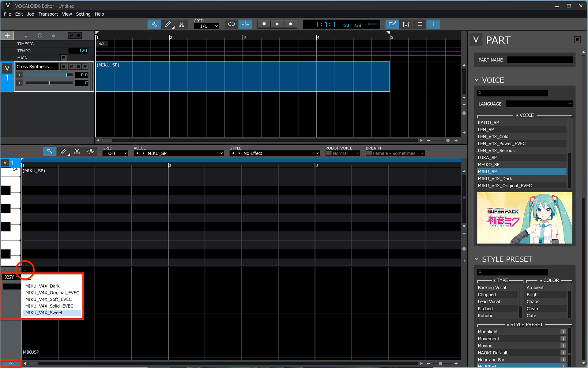The height and width of the screenshot is (368, 588).
Task: Enable record arm on the Cross Synthesis track
Action: coord(85,66)
